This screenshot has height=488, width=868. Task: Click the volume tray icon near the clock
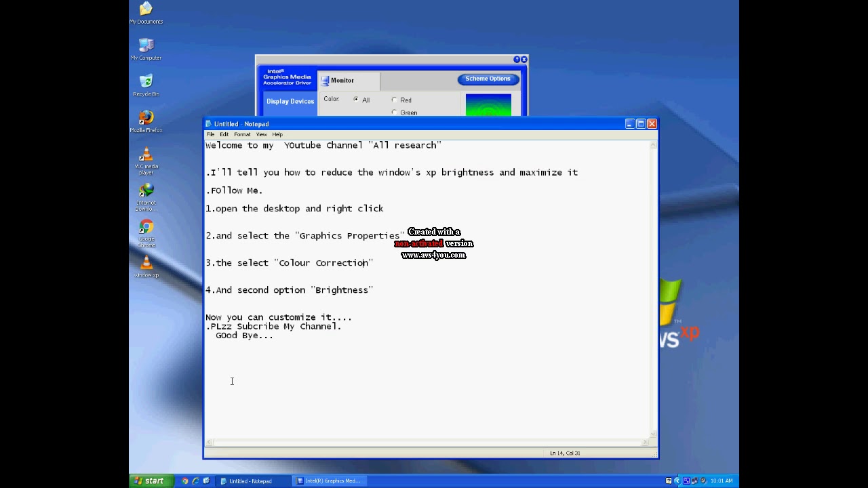(x=703, y=481)
